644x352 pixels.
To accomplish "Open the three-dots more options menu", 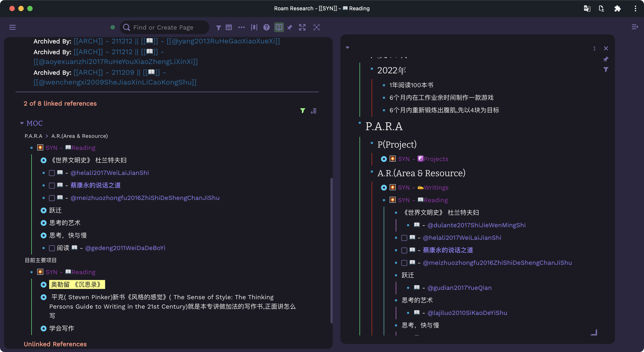I will [241, 27].
